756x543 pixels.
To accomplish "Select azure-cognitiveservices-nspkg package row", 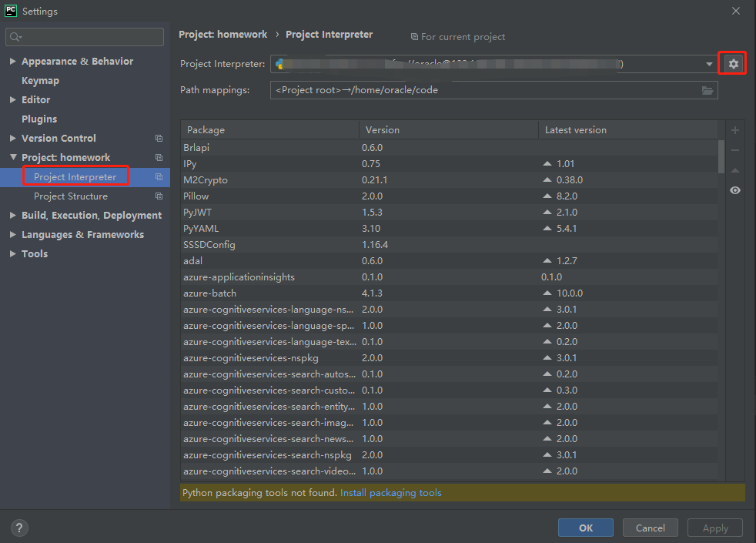I will point(450,358).
